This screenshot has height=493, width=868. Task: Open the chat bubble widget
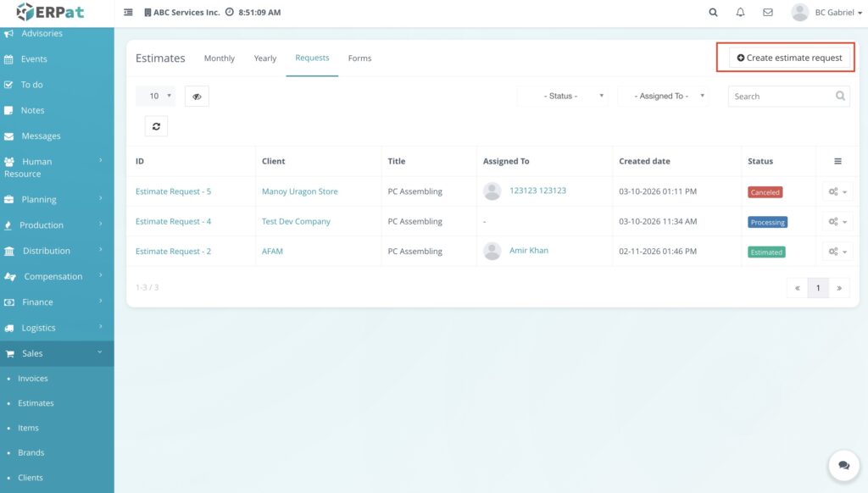[843, 465]
